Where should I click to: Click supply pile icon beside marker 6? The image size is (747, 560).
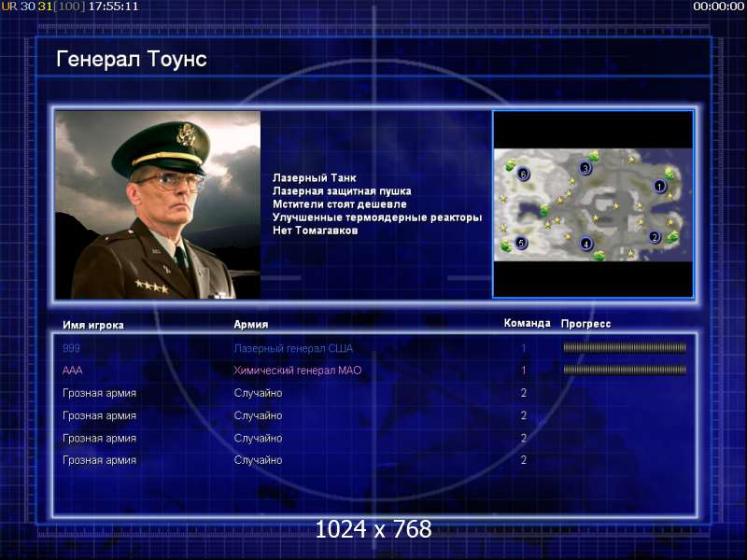[510, 165]
